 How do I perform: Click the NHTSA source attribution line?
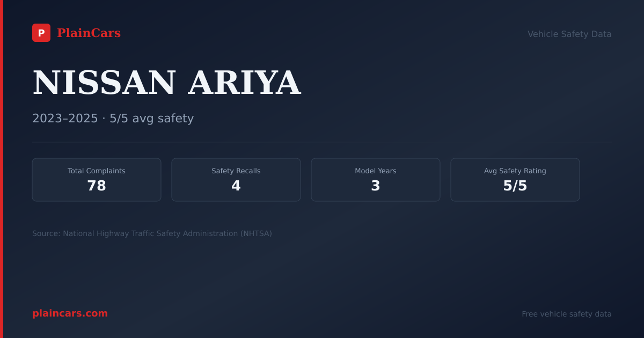(152, 234)
